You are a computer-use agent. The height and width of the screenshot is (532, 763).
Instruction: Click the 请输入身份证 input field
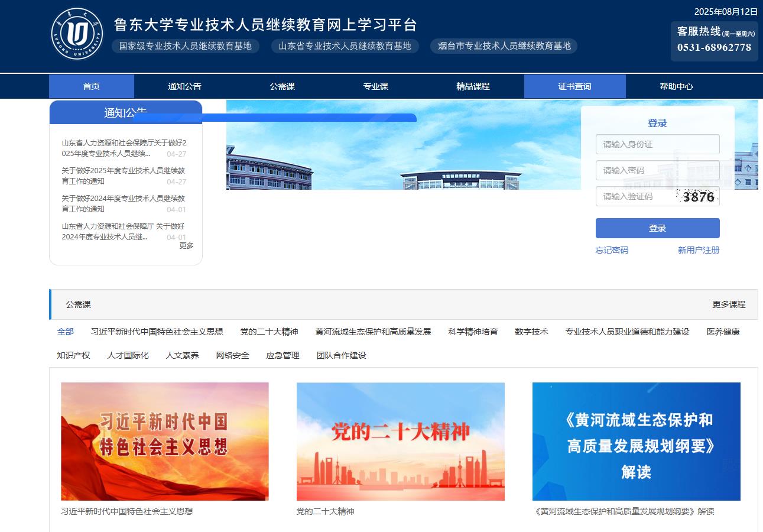coord(657,144)
